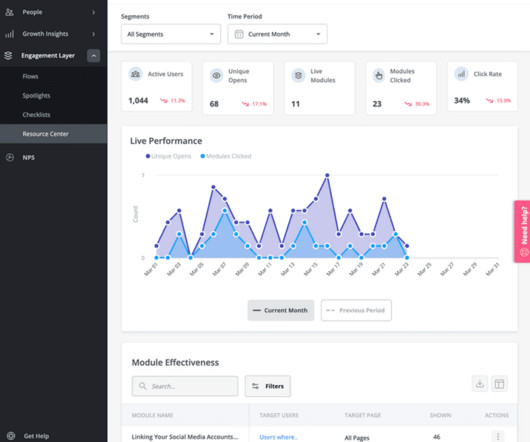530x442 pixels.
Task: Click the Get Help lifebuoy icon
Action: point(11,436)
